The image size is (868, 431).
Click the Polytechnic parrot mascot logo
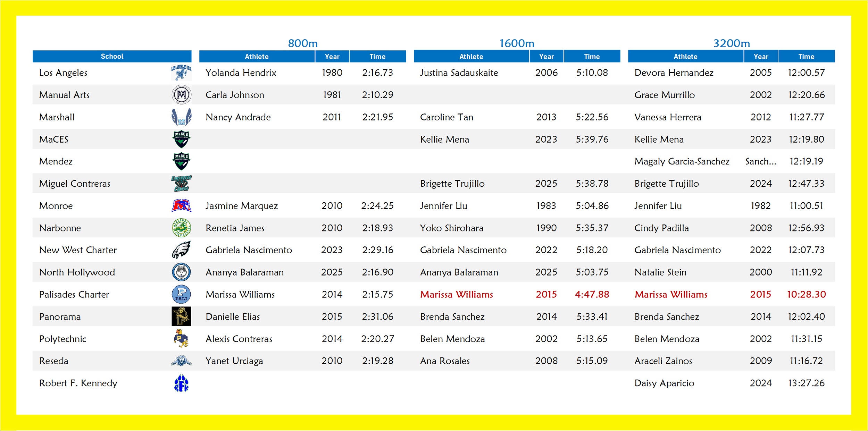(181, 338)
